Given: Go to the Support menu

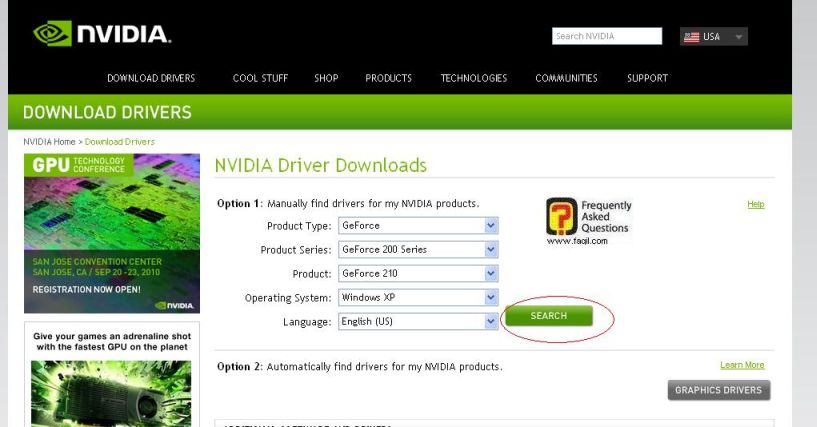Looking at the screenshot, I should (x=647, y=78).
